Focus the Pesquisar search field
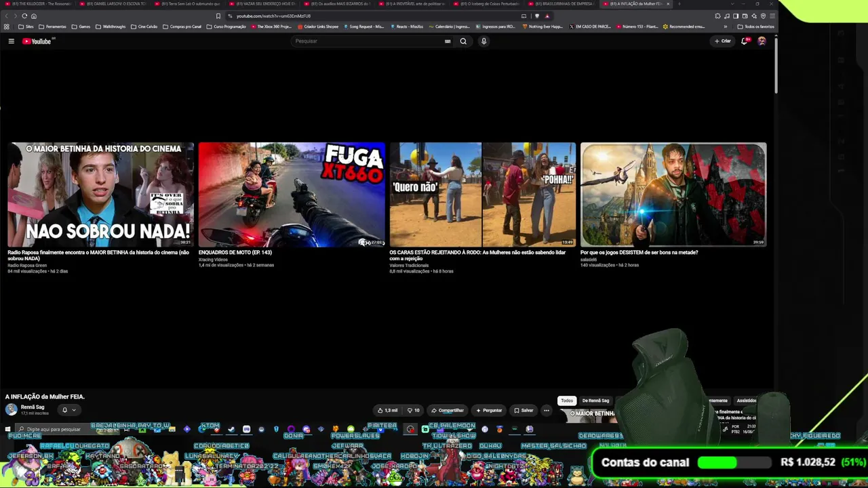 click(x=367, y=41)
